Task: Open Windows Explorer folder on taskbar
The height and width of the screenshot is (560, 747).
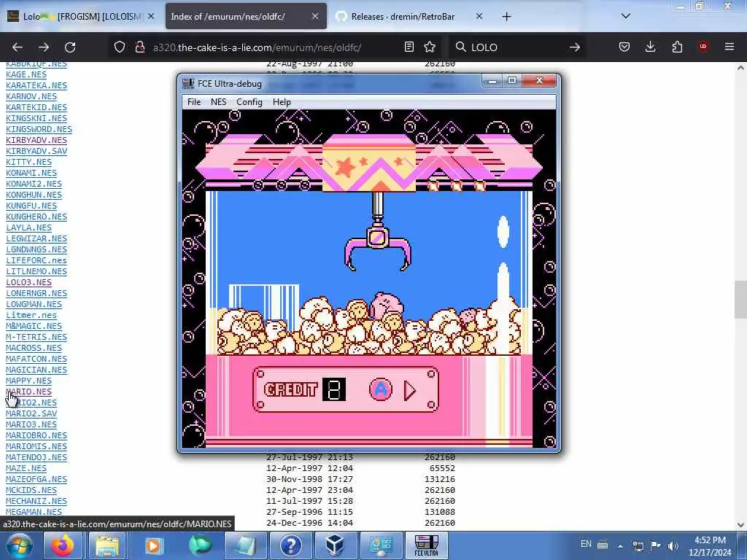Action: click(107, 545)
